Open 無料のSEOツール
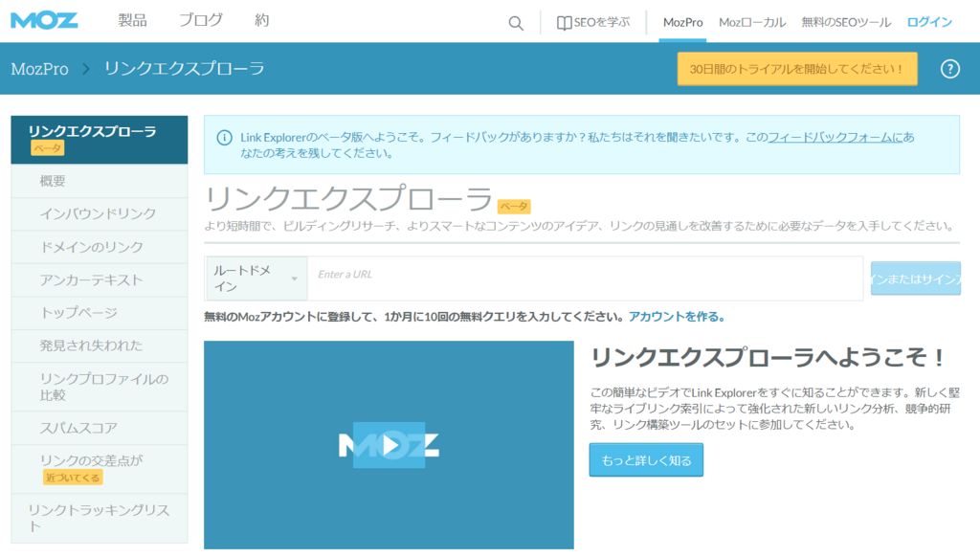 coord(846,23)
